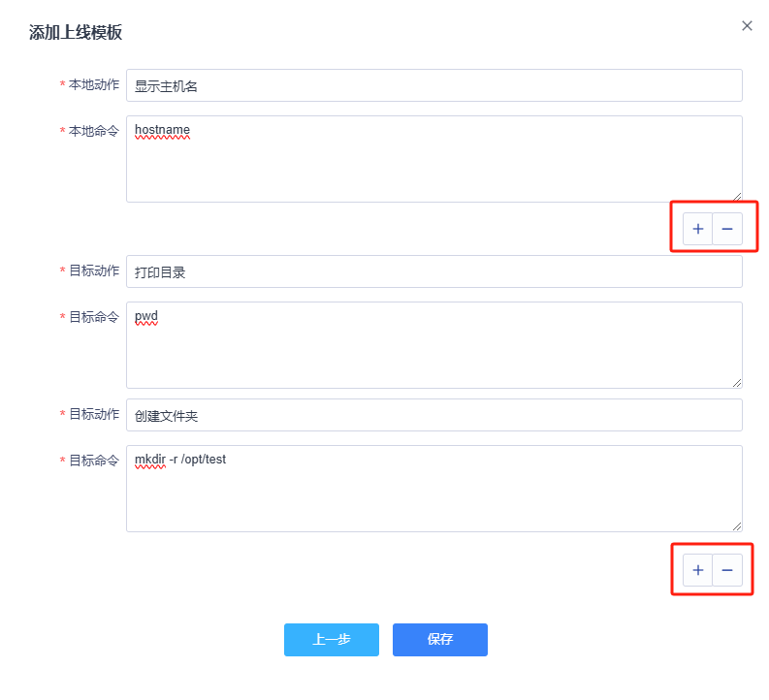
Task: Click the 目标动作 label beside 打印目录
Action: point(94,270)
